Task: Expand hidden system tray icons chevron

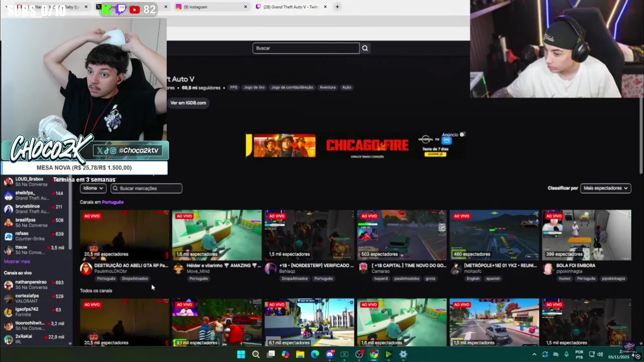Action: click(x=534, y=354)
